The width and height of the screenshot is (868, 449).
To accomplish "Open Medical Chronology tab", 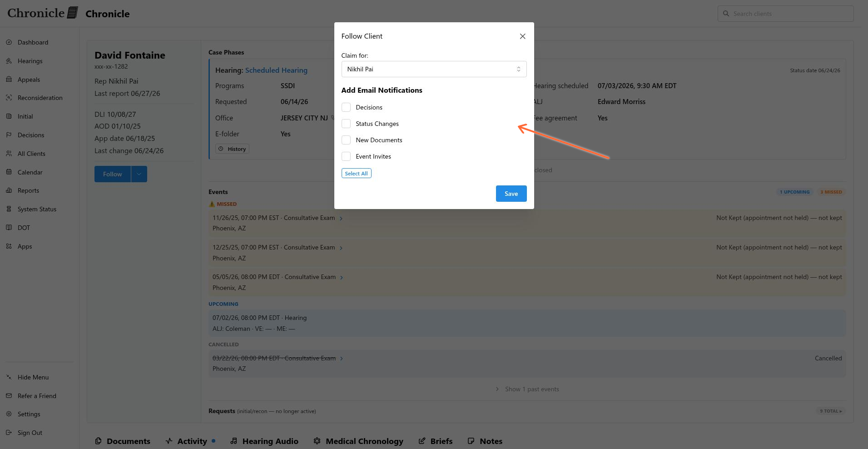I will point(358,441).
